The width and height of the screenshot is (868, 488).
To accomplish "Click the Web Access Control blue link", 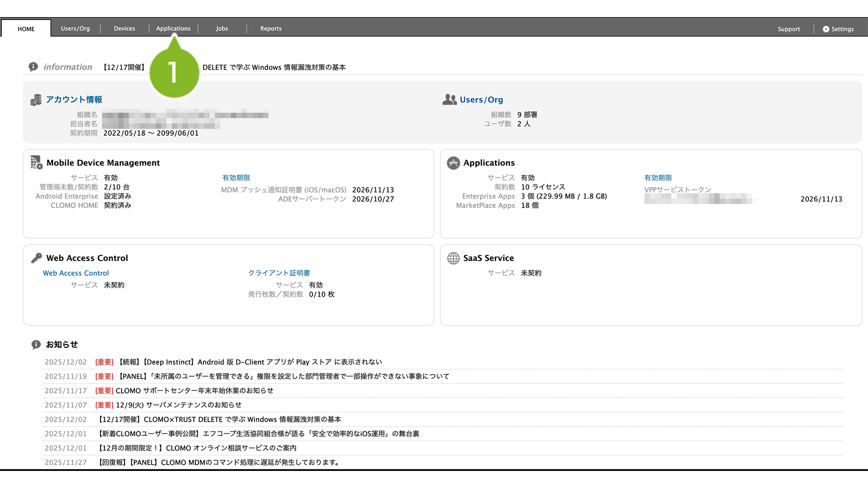I will (x=76, y=273).
